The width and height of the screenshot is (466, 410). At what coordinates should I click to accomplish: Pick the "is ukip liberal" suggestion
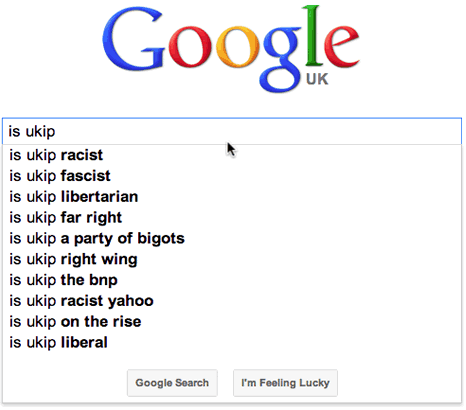[x=232, y=342]
